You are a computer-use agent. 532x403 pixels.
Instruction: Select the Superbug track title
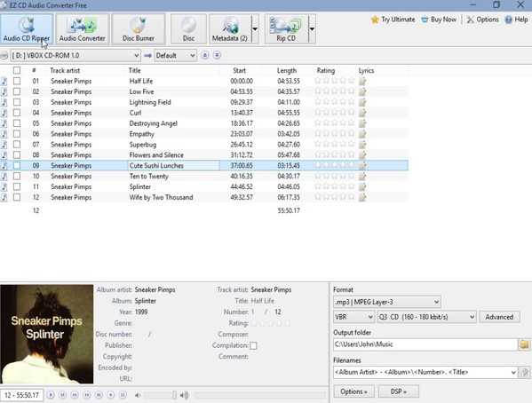[x=143, y=145]
